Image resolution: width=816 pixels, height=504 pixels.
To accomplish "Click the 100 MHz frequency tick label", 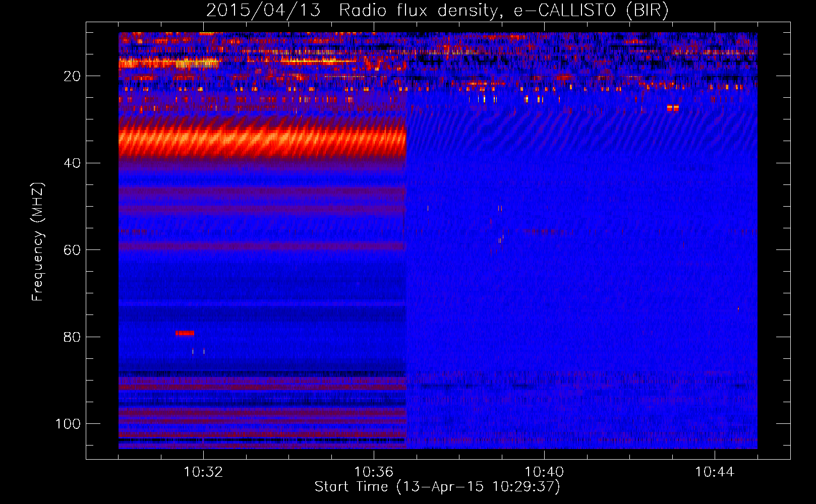I will coord(68,424).
